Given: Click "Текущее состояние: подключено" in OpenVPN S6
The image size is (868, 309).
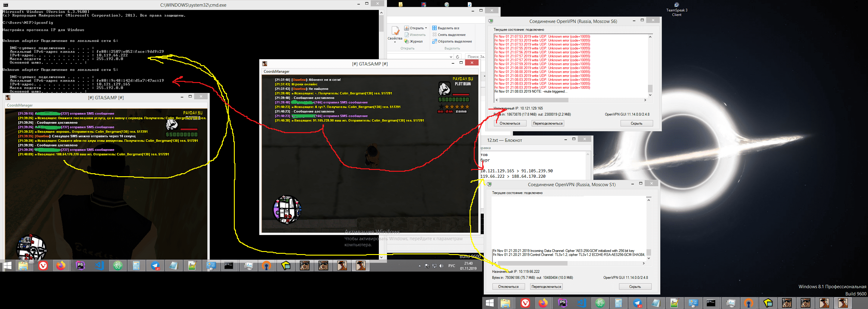Looking at the screenshot, I should tap(519, 30).
